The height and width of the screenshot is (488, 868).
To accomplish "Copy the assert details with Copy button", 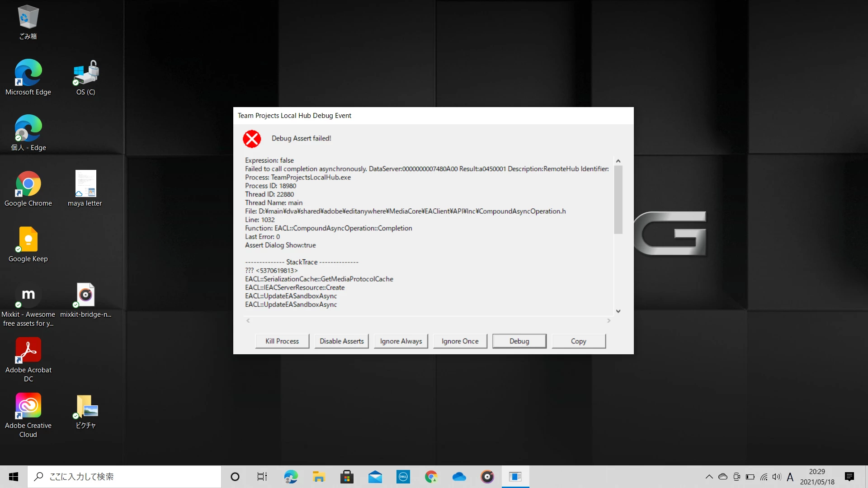I will pyautogui.click(x=579, y=341).
